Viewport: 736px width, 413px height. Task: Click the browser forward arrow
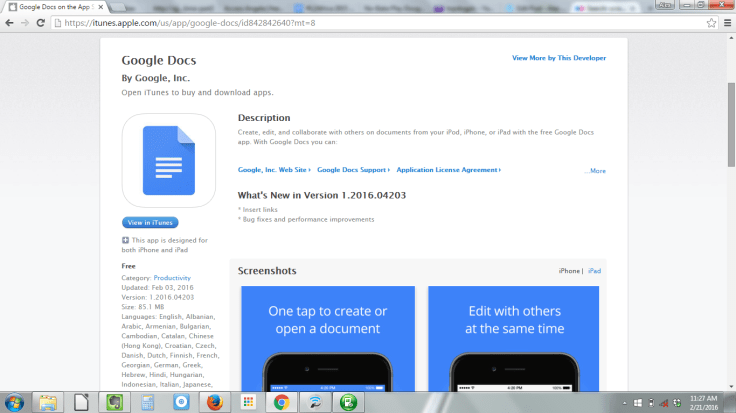(25, 23)
